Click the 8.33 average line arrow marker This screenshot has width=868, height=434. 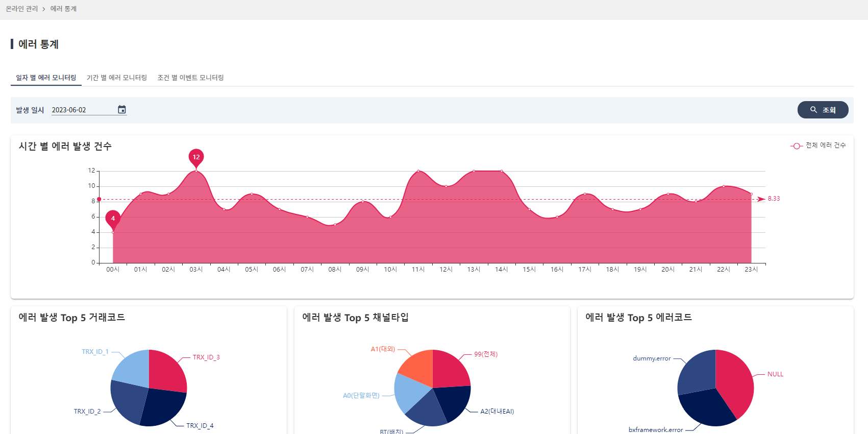pos(761,199)
